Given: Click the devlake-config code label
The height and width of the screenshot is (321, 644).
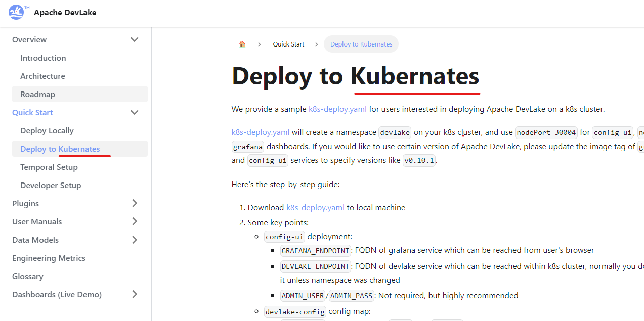Looking at the screenshot, I should pos(295,312).
